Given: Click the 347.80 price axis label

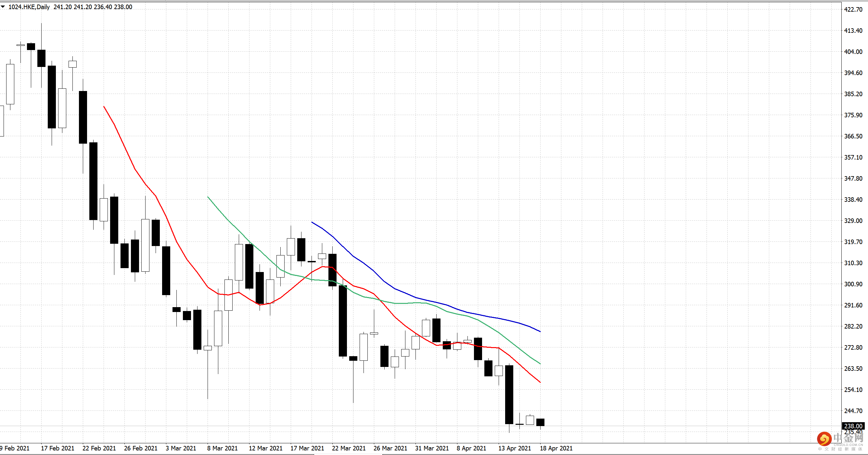Looking at the screenshot, I should pyautogui.click(x=853, y=178).
